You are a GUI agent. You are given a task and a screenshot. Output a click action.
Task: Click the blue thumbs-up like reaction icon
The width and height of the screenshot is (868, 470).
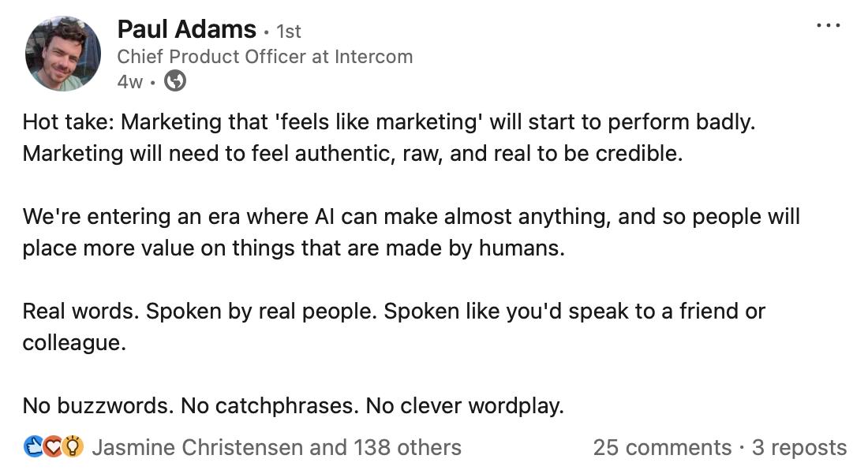34,447
